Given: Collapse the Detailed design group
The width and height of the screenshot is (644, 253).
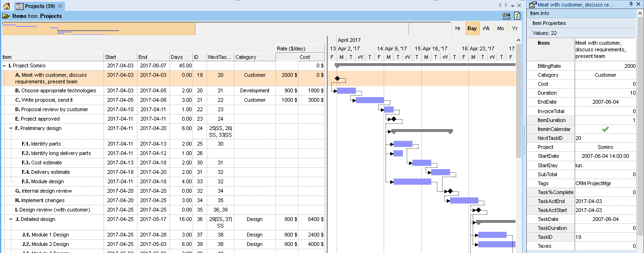Looking at the screenshot, I should coord(11,219).
